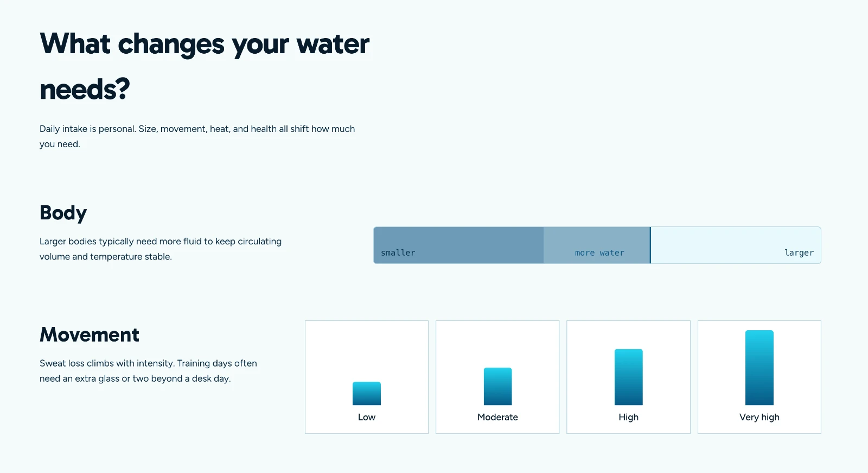868x473 pixels.
Task: Click the 'Sweat loss climbs with intensity' description
Action: (148, 371)
